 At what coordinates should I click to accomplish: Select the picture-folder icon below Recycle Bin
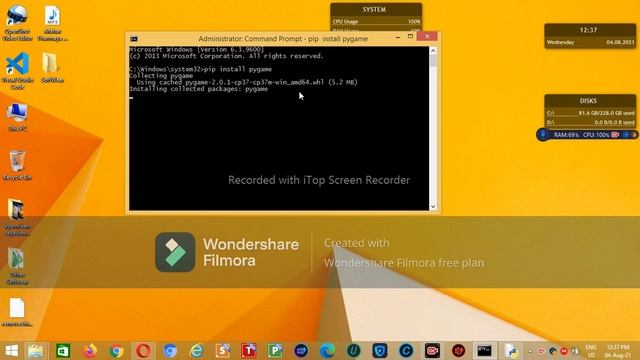click(17, 218)
